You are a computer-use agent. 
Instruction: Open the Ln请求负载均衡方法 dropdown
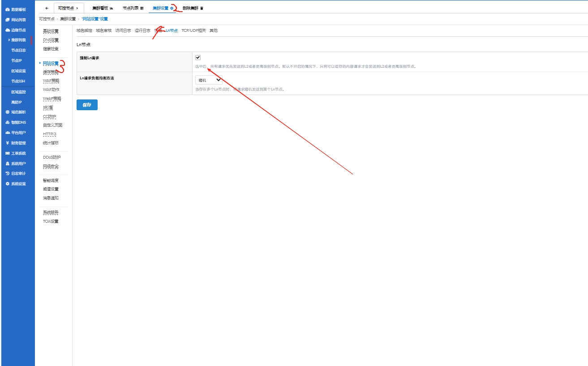[209, 80]
